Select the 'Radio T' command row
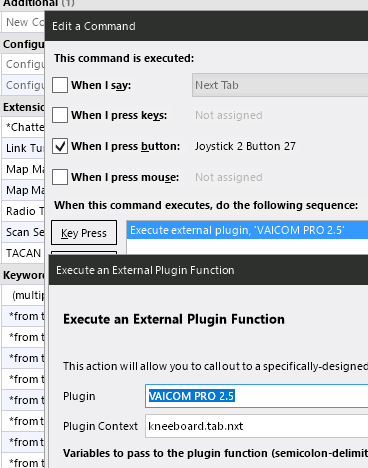The image size is (368, 468). (23, 211)
